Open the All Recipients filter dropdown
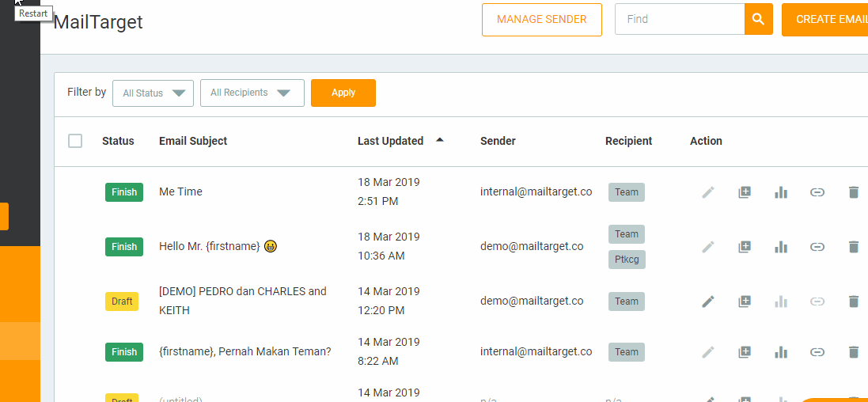The image size is (868, 402). pyautogui.click(x=252, y=93)
